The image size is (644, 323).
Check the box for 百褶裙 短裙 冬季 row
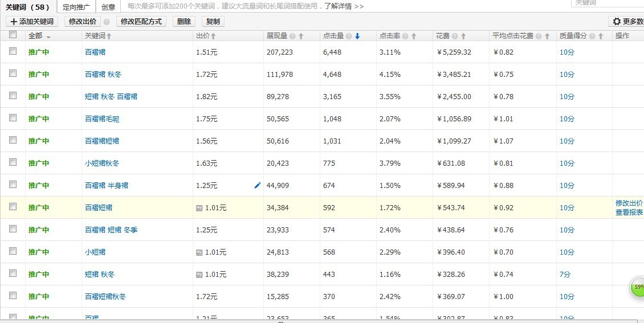point(13,228)
